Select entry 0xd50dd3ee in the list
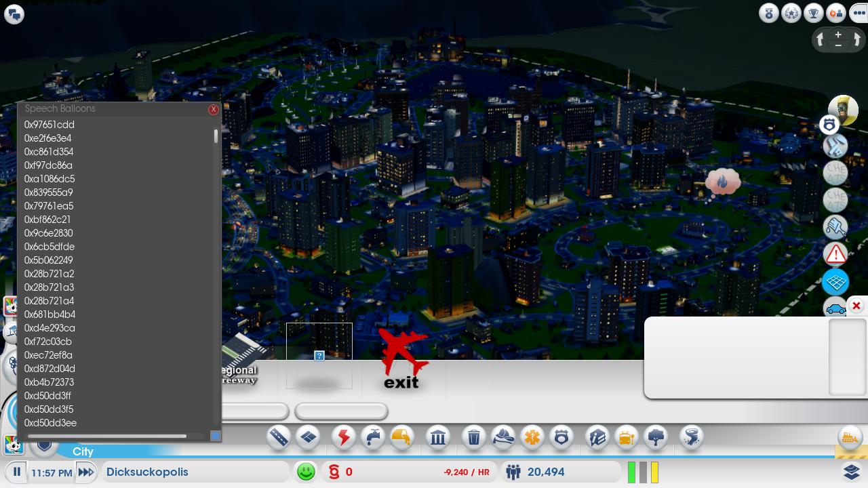This screenshot has width=868, height=488. (x=50, y=423)
